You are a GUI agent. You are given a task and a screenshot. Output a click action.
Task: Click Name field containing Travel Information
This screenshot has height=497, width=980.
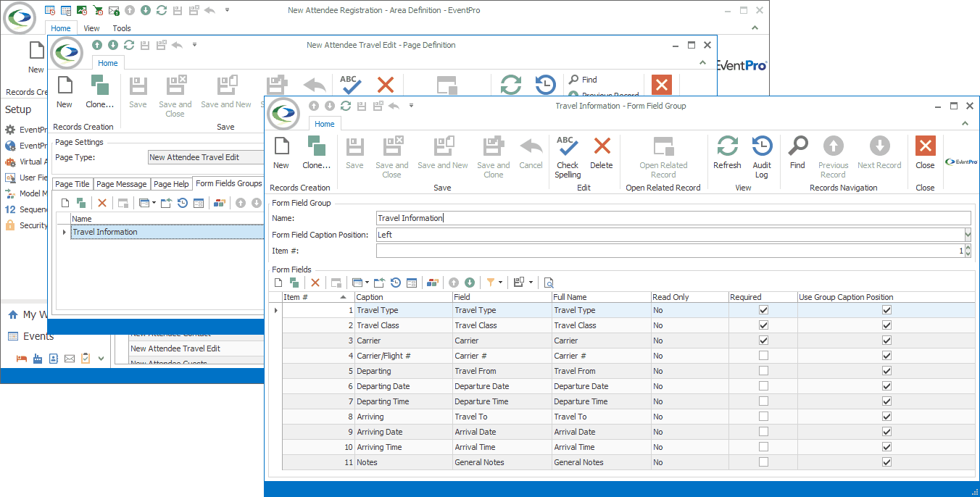673,218
